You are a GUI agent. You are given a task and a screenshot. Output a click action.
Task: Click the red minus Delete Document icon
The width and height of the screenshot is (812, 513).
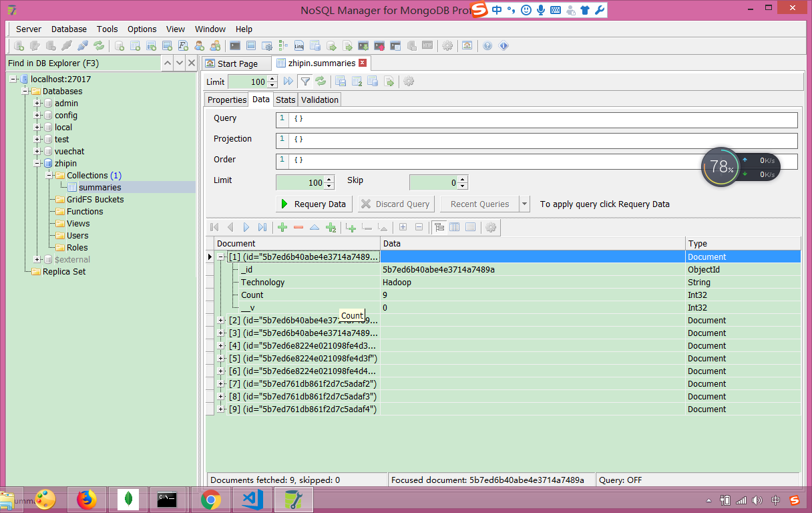point(298,228)
